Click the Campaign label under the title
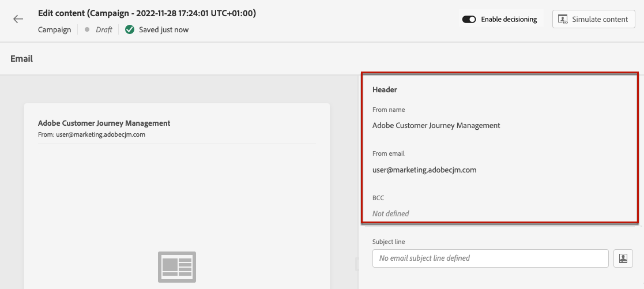Viewport: 644px width, 289px height. [54, 29]
